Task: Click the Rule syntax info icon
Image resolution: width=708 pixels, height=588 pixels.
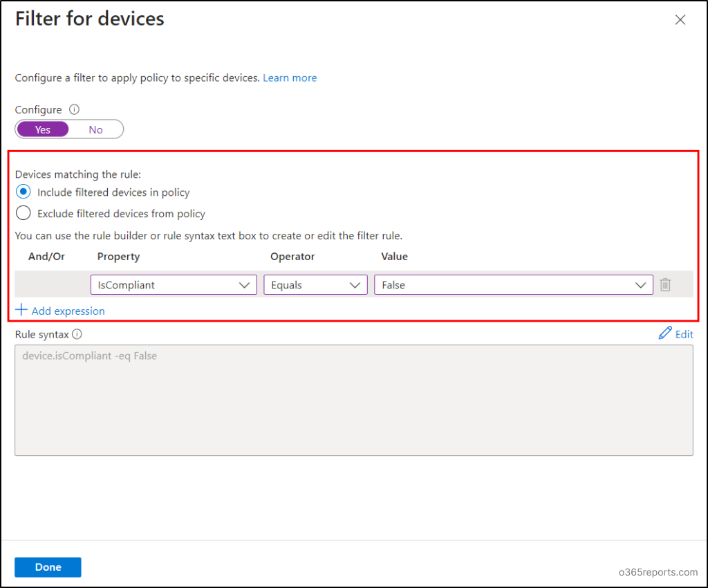Action: tap(75, 335)
